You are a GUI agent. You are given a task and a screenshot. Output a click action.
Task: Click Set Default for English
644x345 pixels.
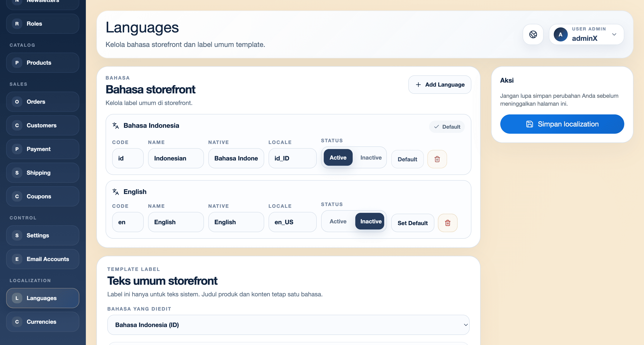412,223
